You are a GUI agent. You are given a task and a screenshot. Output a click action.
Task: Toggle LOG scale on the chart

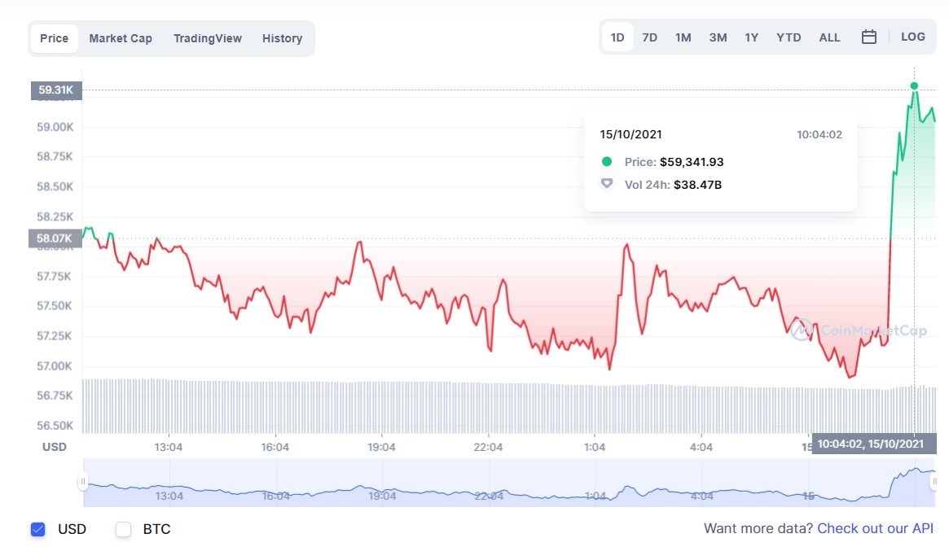912,37
